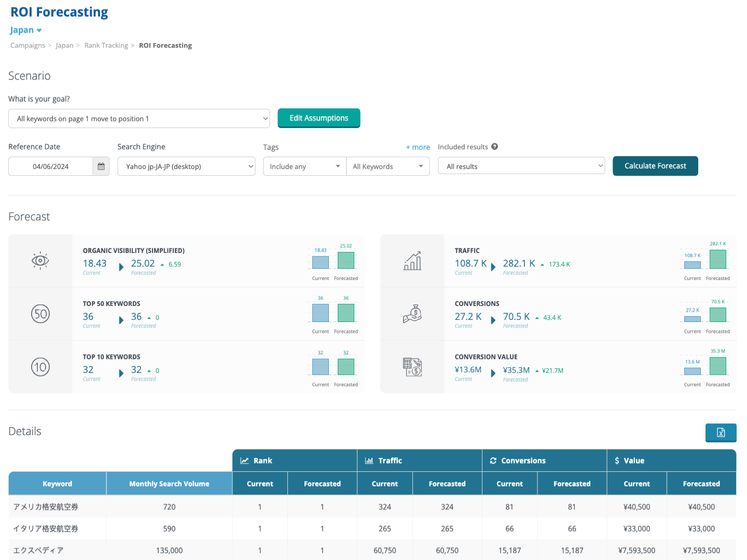Open the Include any tags dropdown
The height and width of the screenshot is (560, 747).
(305, 166)
